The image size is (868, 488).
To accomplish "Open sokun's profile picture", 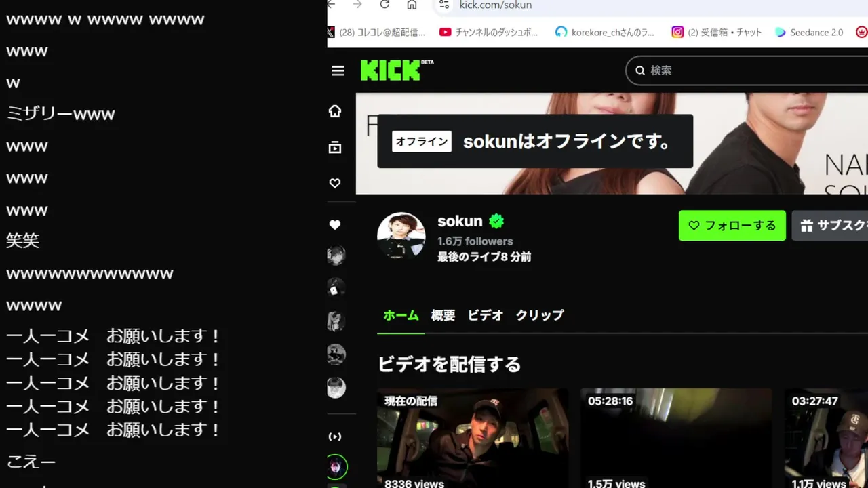I will (x=401, y=236).
